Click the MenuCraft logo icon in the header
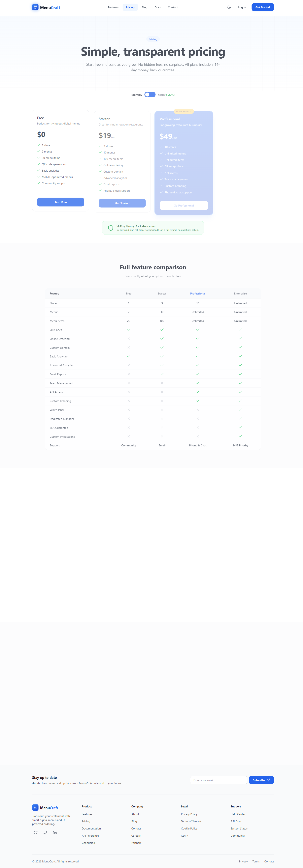The width and height of the screenshot is (303, 868). coord(35,7)
